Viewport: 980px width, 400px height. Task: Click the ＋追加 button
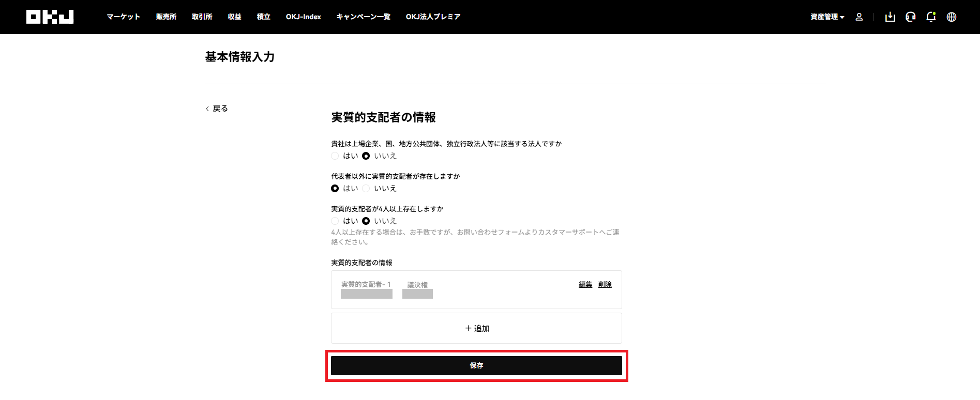click(476, 328)
